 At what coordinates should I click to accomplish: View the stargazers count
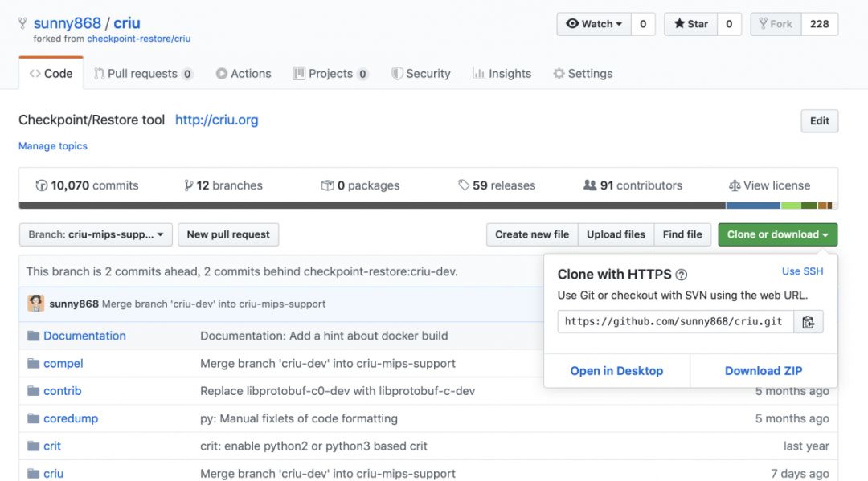(x=729, y=24)
